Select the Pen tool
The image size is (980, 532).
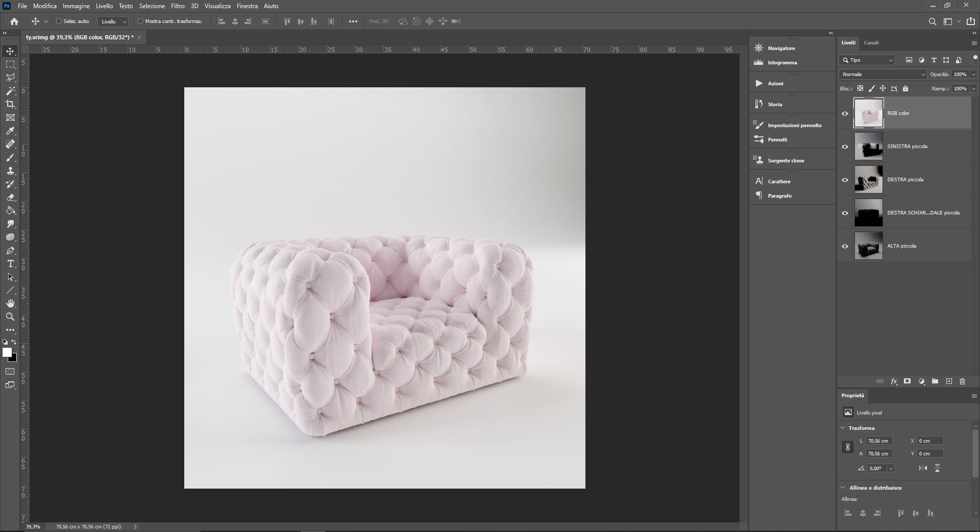pyautogui.click(x=10, y=251)
